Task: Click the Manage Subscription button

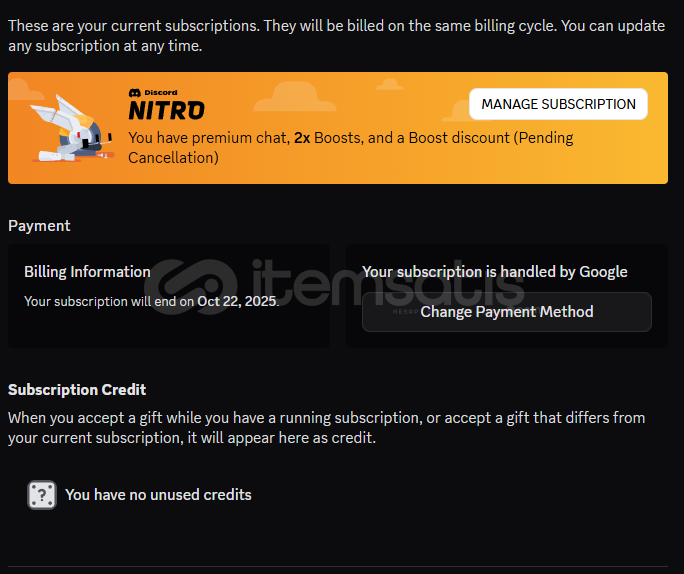Action: click(x=558, y=104)
